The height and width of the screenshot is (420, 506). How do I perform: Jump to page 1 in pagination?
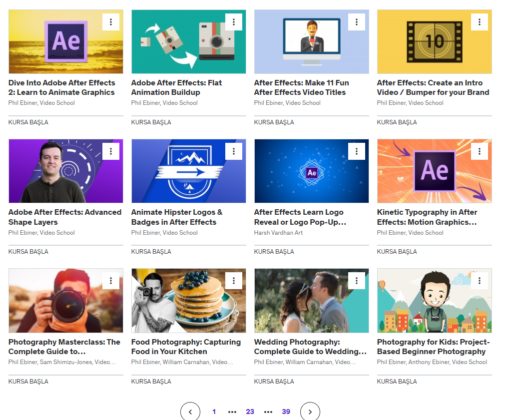[x=214, y=412]
